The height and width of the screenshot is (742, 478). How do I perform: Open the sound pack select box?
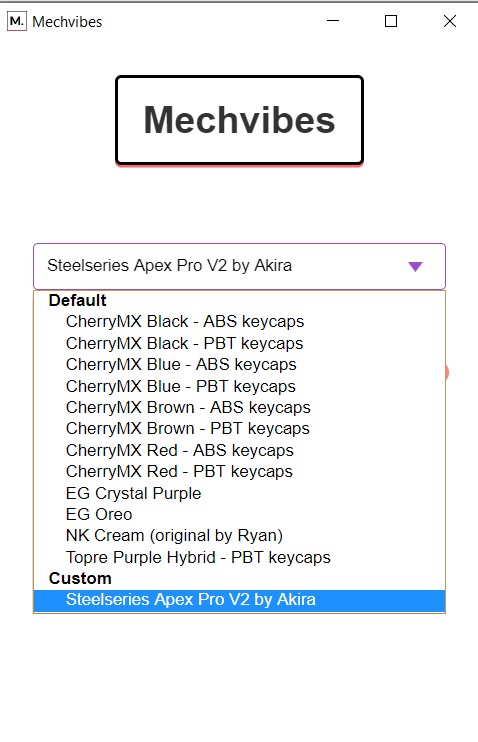pyautogui.click(x=239, y=266)
